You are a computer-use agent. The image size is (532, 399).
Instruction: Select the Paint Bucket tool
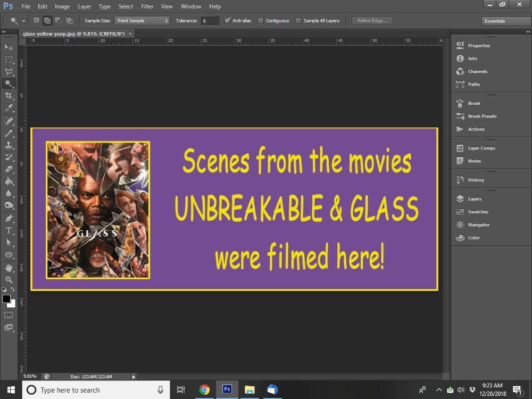coord(9,181)
